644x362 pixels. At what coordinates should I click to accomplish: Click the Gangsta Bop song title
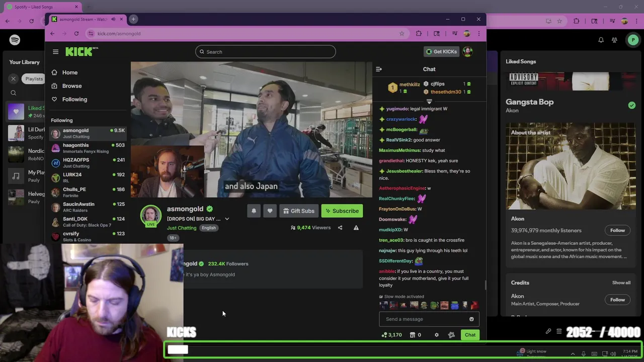[x=529, y=102]
